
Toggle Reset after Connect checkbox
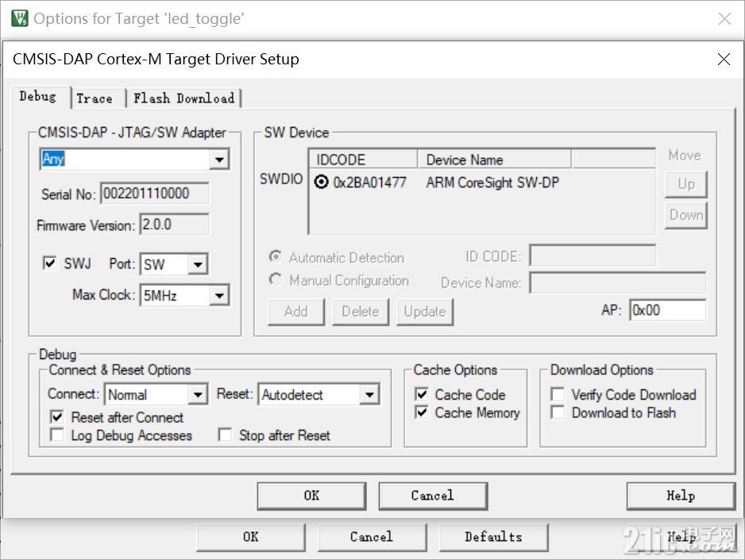coord(56,417)
